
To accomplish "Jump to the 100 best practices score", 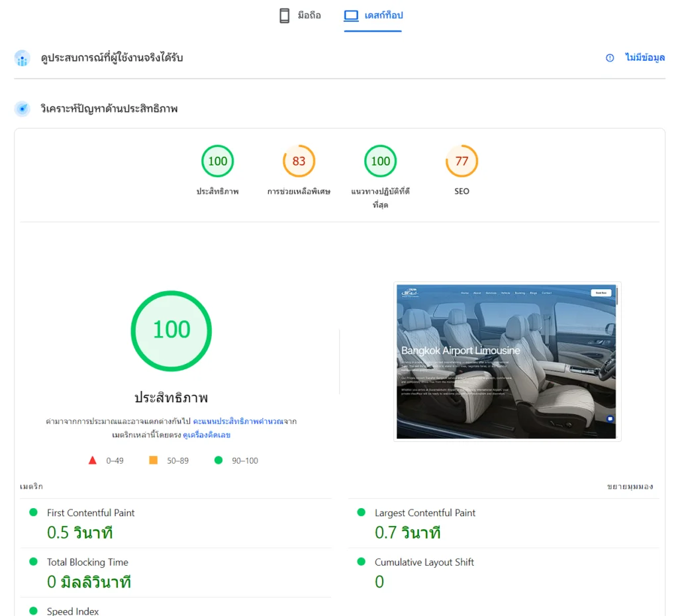I will [380, 161].
